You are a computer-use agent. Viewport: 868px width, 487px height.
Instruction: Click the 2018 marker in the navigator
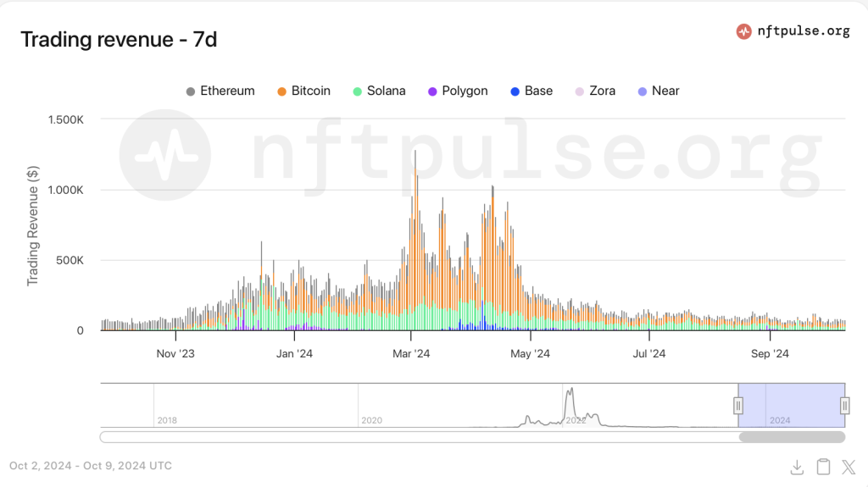(x=167, y=421)
